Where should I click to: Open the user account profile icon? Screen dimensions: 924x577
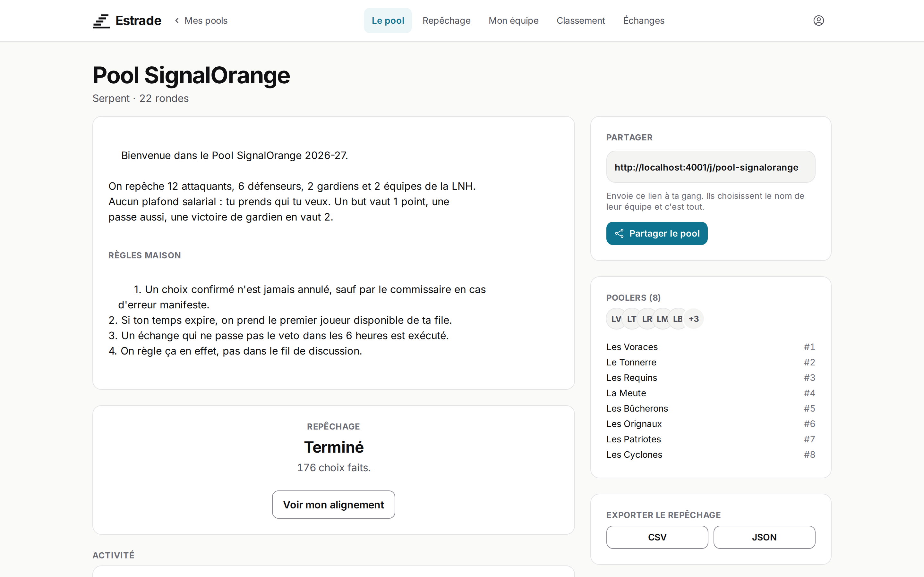pos(818,21)
